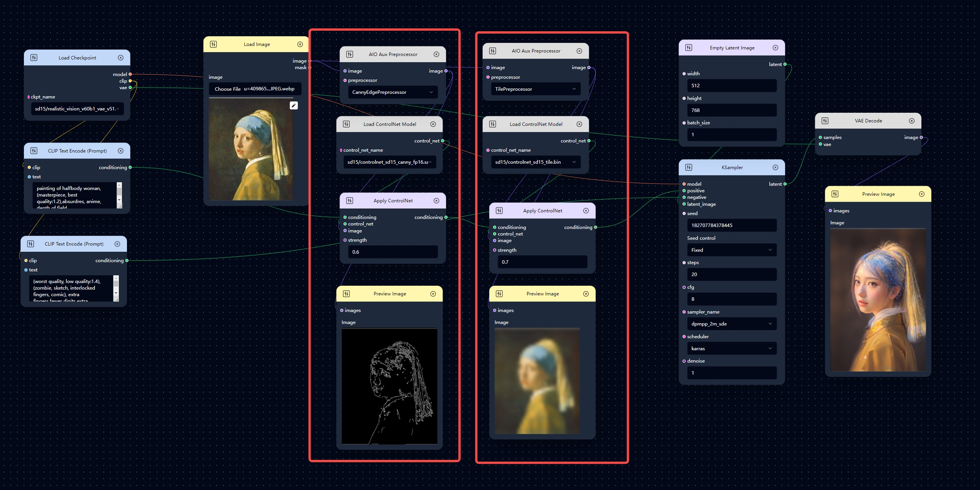The width and height of the screenshot is (980, 490).
Task: Close the AIO Aux Preprocessor node with CannyEdgePreprocessor
Action: coord(436,54)
